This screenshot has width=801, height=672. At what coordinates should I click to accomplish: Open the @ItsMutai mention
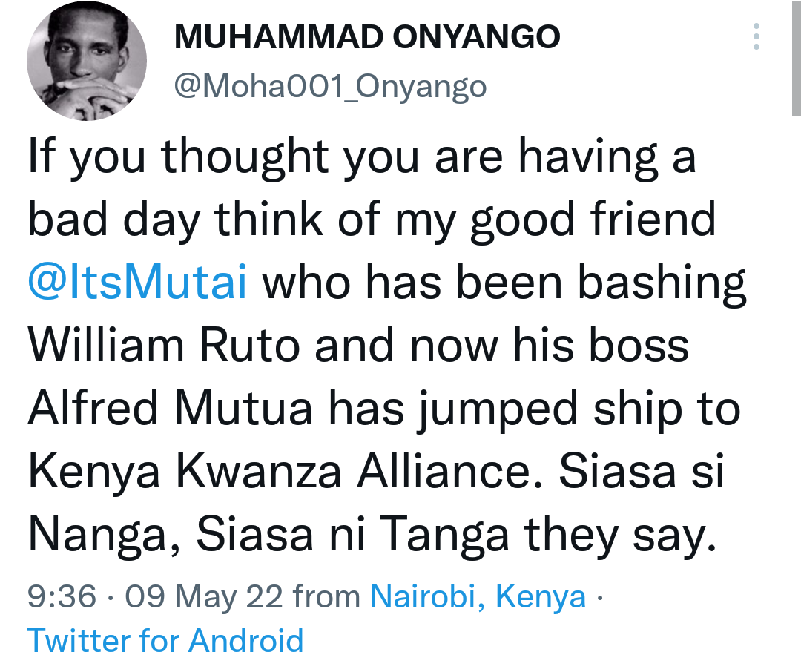pyautogui.click(x=137, y=284)
